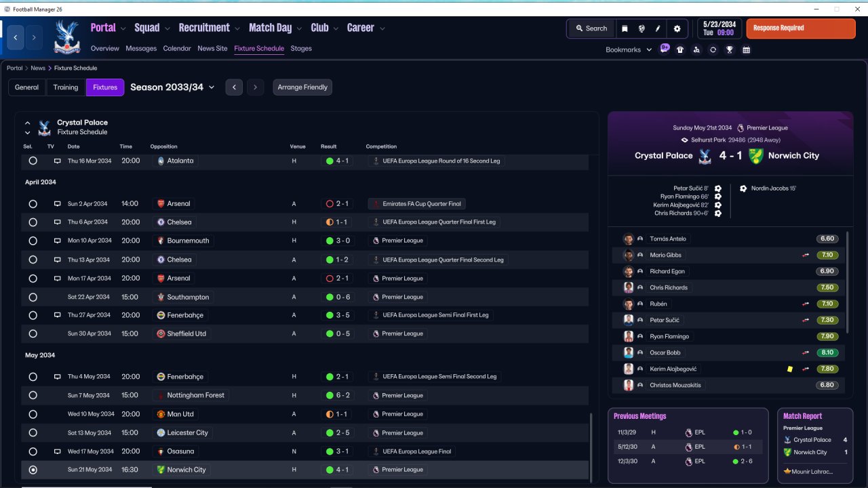Open the world globe icon
Image resolution: width=868 pixels, height=488 pixels.
[642, 28]
